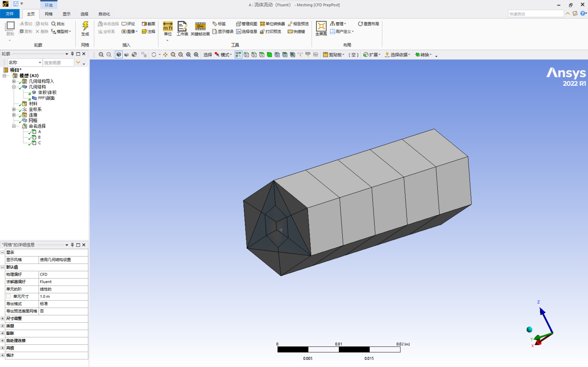The image size is (588, 367).
Task: Switch to the Selection (选择) ribbon tab
Action: point(84,14)
